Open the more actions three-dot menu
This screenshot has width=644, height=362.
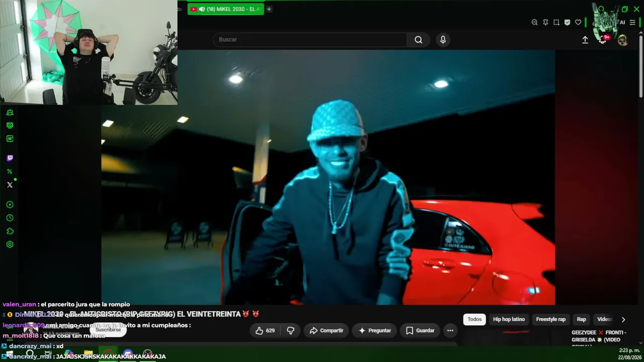450,330
